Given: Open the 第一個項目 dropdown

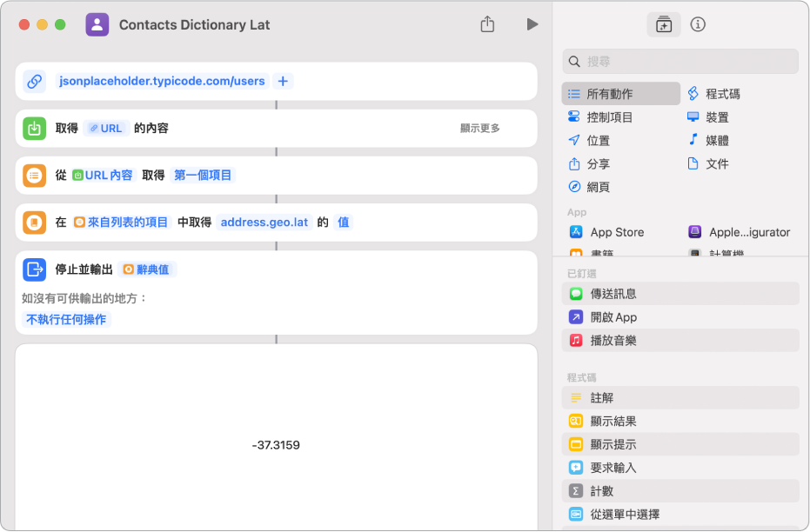Looking at the screenshot, I should tap(203, 176).
